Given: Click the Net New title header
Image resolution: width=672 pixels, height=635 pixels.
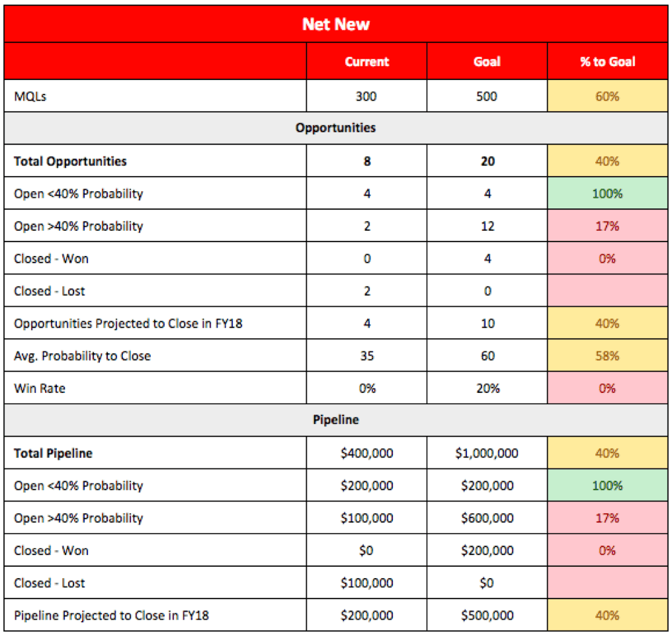Looking at the screenshot, I should [x=336, y=24].
